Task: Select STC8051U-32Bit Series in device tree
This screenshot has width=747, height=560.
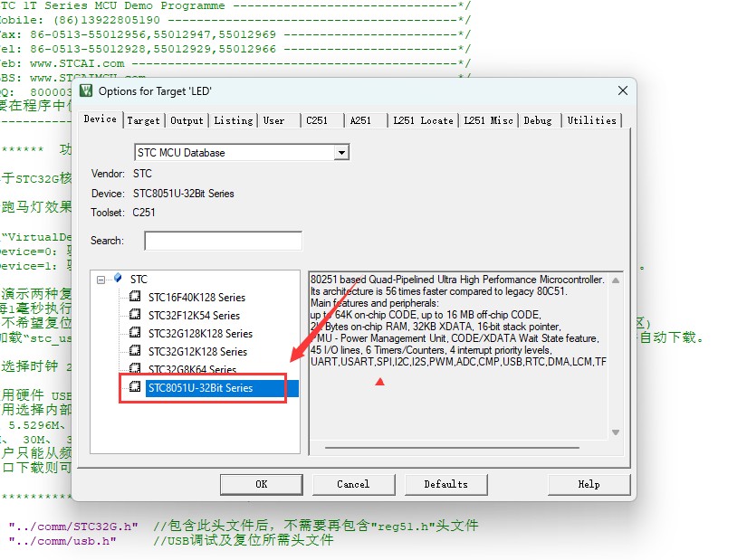Action: [201, 388]
